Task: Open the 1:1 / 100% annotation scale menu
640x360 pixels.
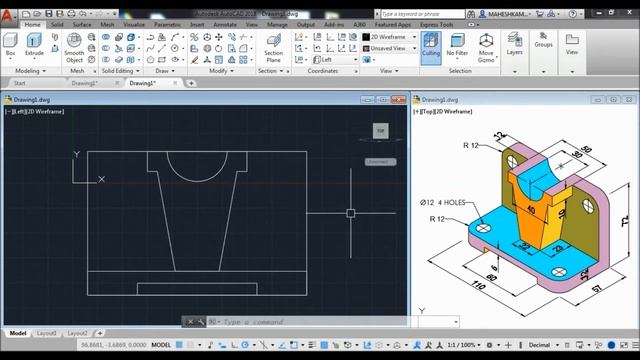Action: pos(464,345)
